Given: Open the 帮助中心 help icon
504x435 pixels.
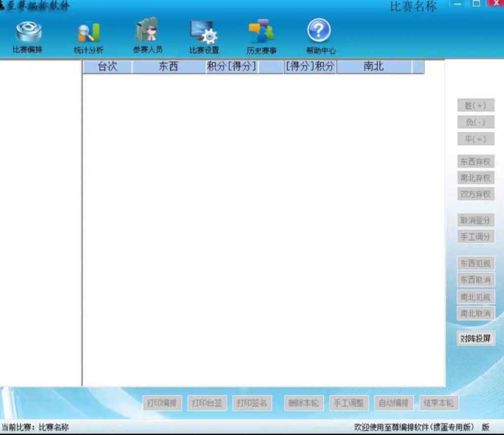Looking at the screenshot, I should [x=320, y=36].
